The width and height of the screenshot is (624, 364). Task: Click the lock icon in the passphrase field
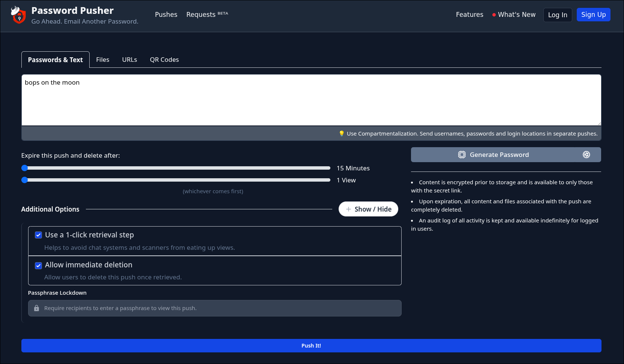(36, 308)
